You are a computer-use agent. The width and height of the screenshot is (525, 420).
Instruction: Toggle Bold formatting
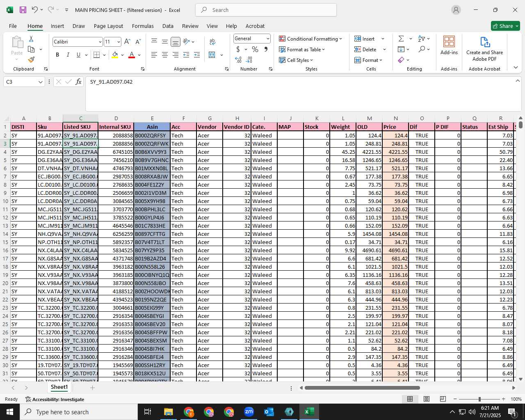(x=57, y=55)
